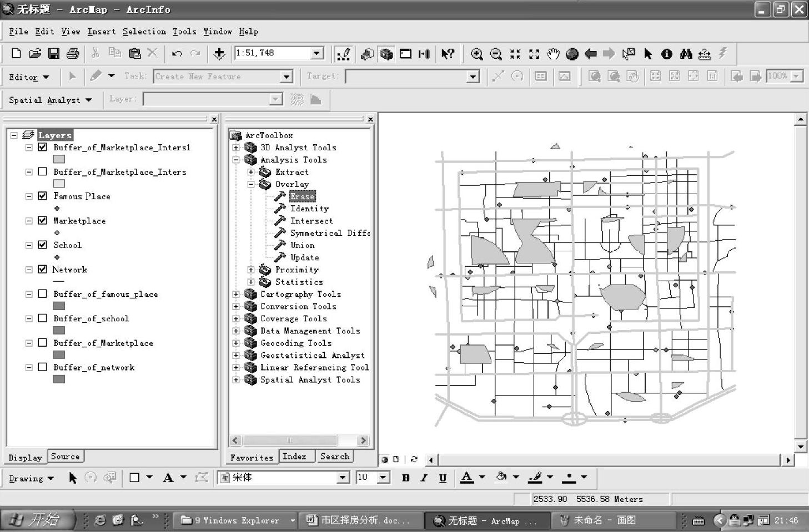Click the Windows Start button
Viewport: 809px width, 532px height.
38,520
